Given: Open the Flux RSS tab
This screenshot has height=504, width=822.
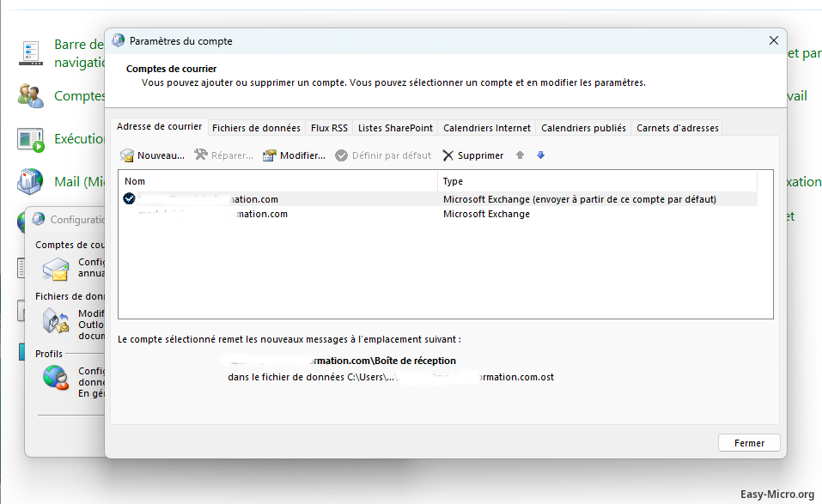Looking at the screenshot, I should click(x=329, y=128).
